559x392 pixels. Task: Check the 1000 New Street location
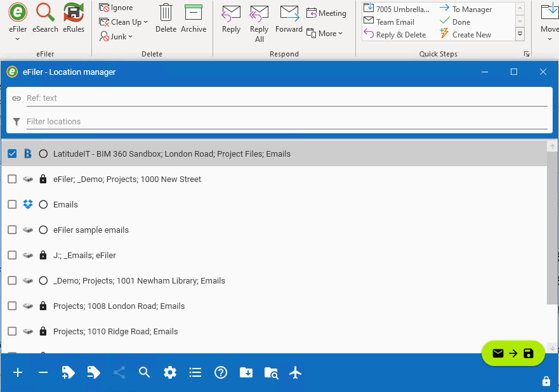pyautogui.click(x=12, y=179)
